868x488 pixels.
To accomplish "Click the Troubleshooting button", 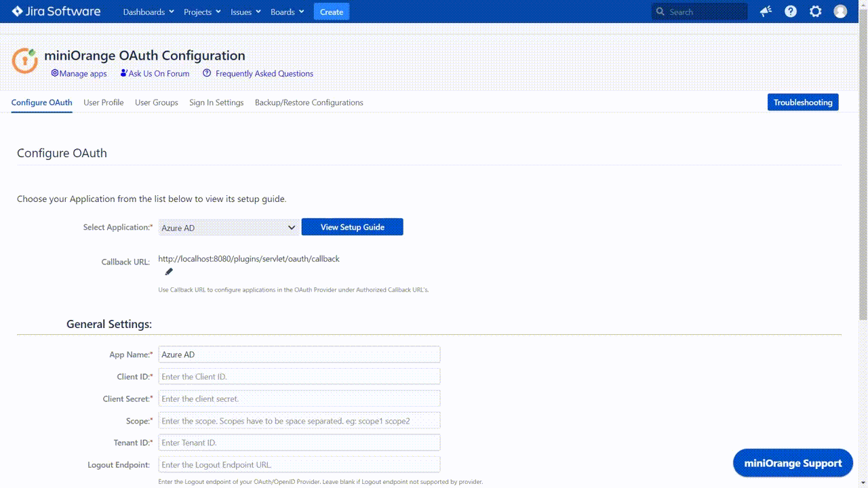I will [803, 102].
